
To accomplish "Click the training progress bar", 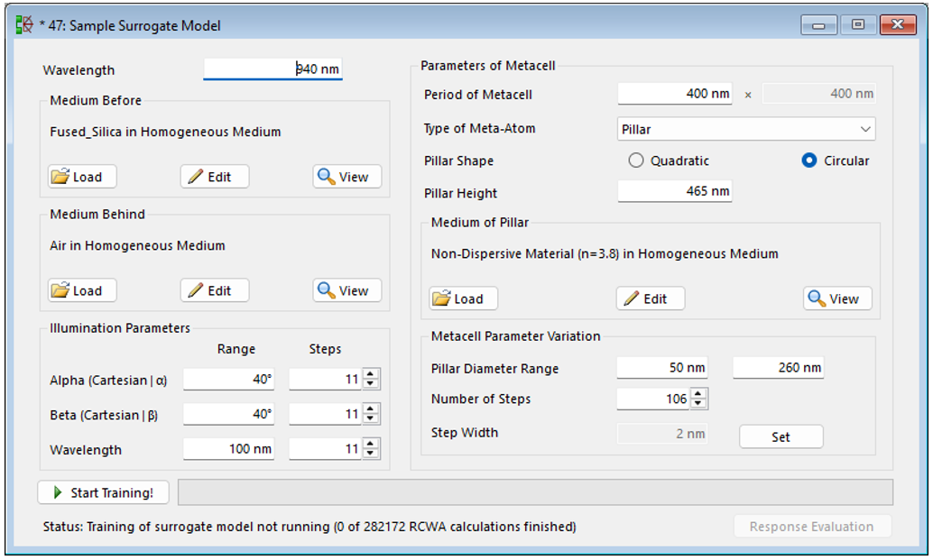I will pyautogui.click(x=535, y=492).
